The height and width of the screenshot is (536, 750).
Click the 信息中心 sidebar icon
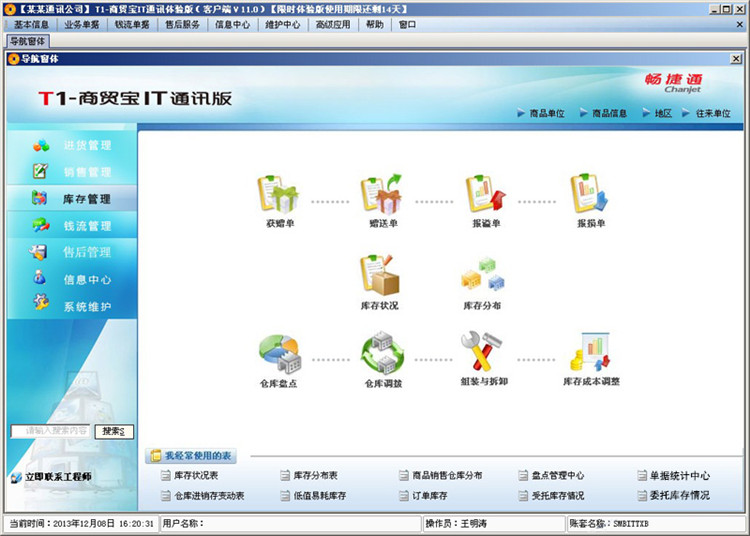[40, 278]
